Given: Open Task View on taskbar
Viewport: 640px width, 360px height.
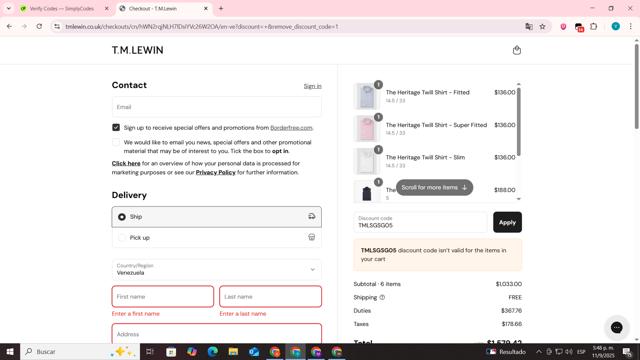Looking at the screenshot, I should pos(150,351).
